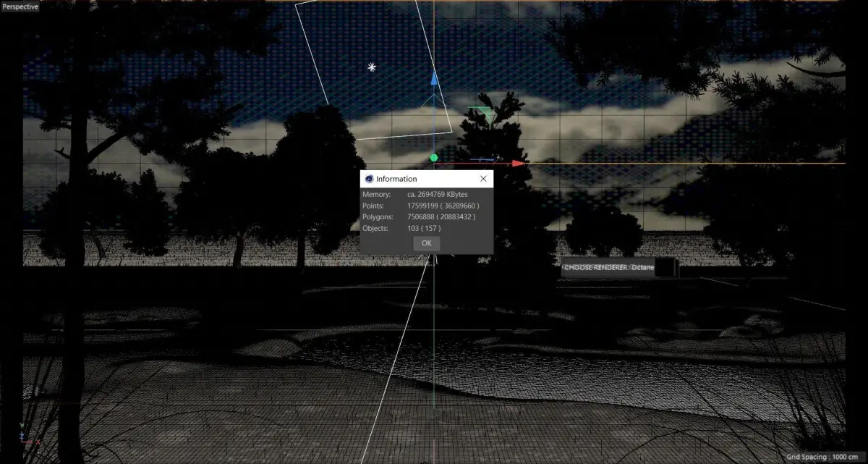Select the white star light object
Screen dimensions: 868x464
(372, 67)
